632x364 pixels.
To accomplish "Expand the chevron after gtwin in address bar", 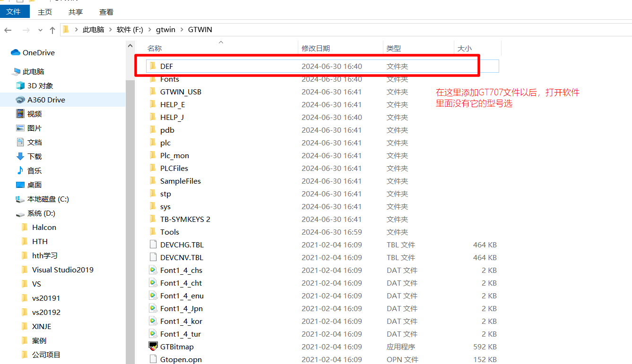I will point(182,29).
